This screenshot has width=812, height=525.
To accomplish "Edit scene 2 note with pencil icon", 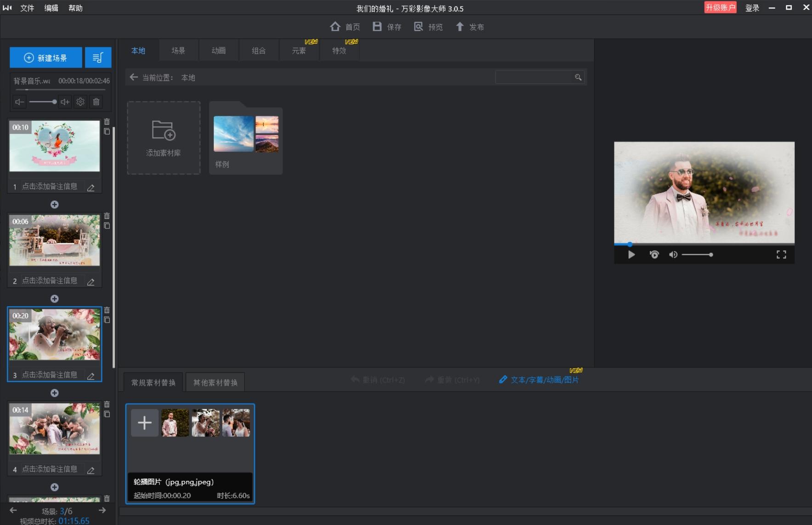I will 91,281.
